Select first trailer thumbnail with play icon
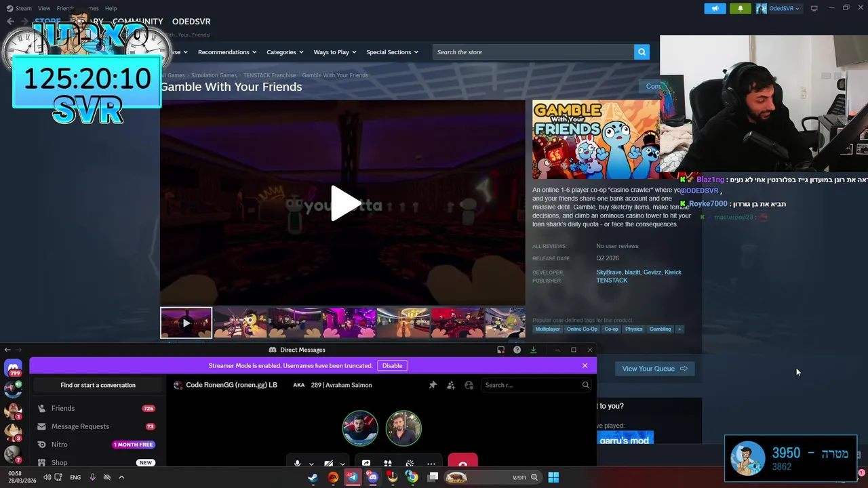 click(186, 323)
